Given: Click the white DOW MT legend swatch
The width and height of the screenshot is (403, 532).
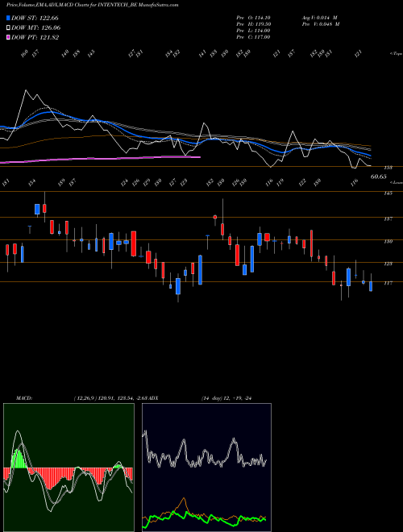Looking at the screenshot, I should tap(9, 27).
